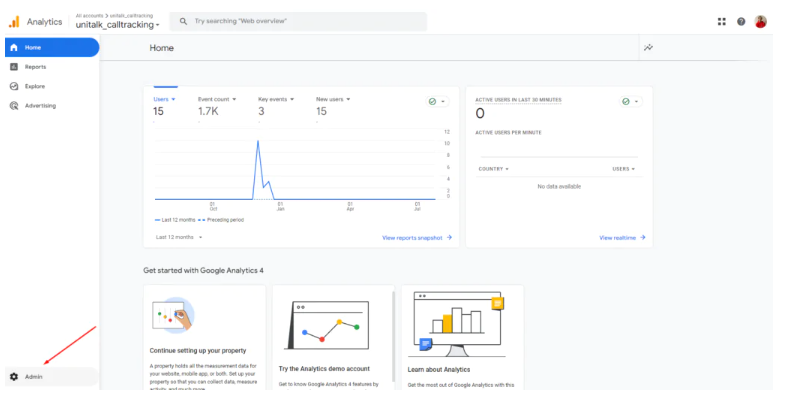Click the user account avatar
The width and height of the screenshot is (785, 405).
[761, 21]
